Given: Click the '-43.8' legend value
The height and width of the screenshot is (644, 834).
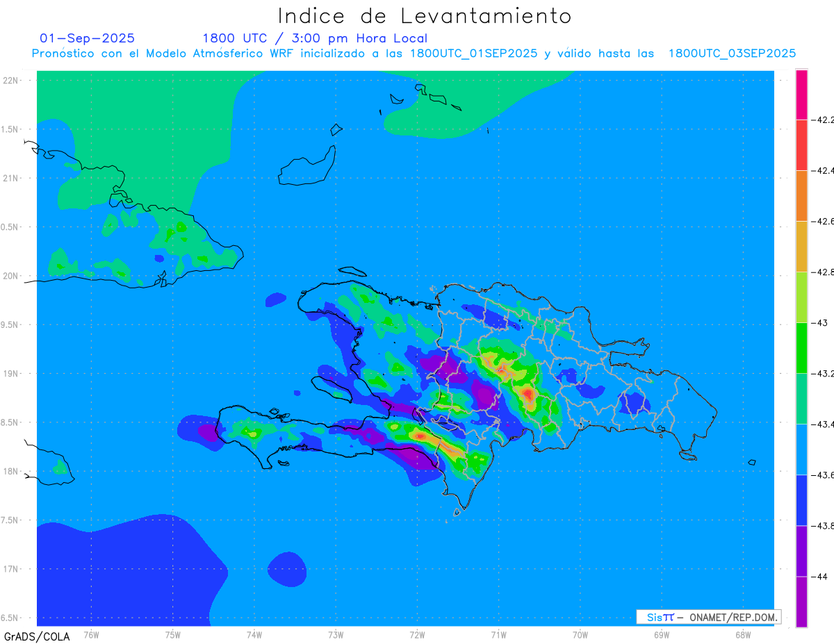Looking at the screenshot, I should [823, 525].
